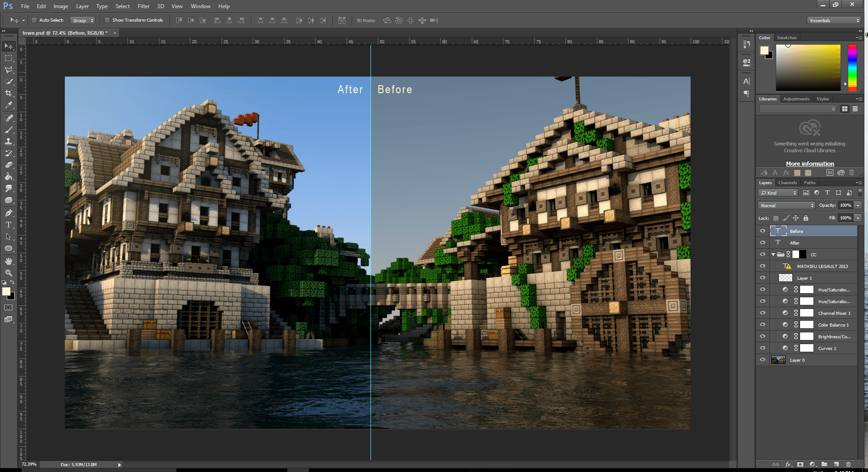Select the Paint Bucket tool
Image resolution: width=868 pixels, height=472 pixels.
click(x=9, y=177)
